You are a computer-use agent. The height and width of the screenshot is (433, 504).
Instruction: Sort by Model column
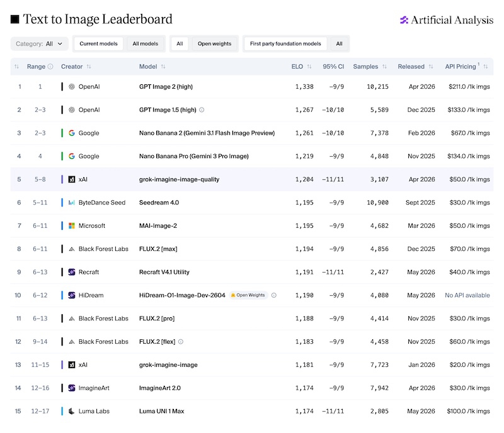coord(163,67)
